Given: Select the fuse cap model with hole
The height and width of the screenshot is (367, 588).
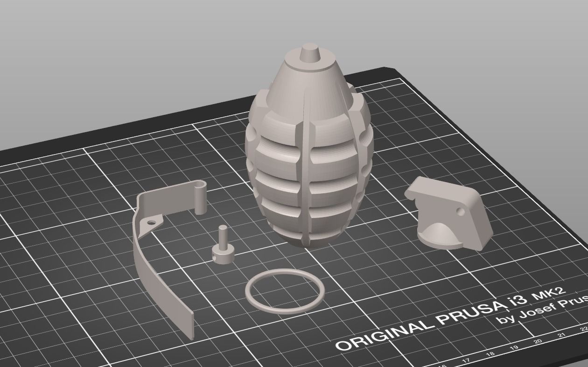Looking at the screenshot, I should (x=449, y=215).
